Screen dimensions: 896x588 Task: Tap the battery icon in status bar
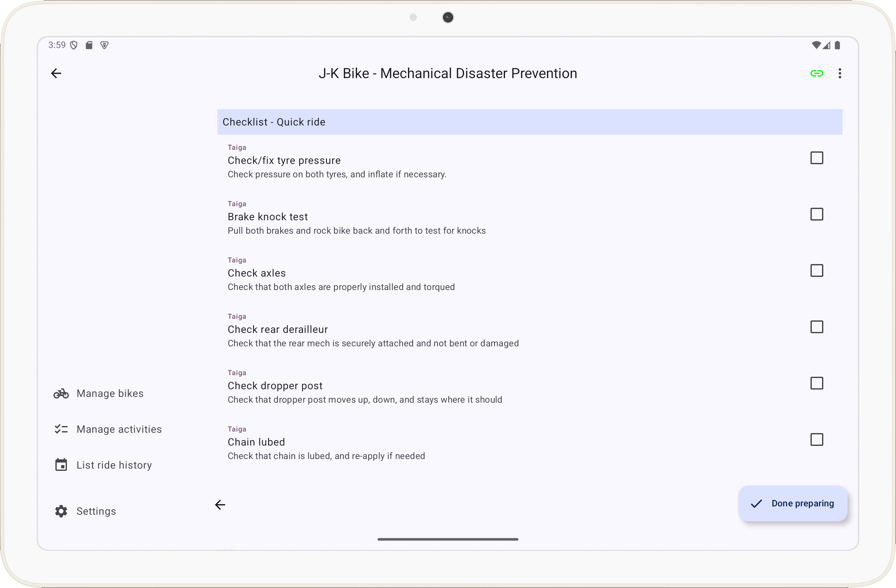click(x=837, y=45)
